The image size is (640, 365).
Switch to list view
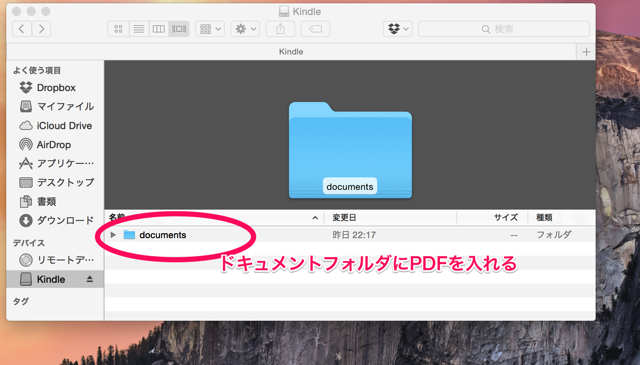(139, 29)
